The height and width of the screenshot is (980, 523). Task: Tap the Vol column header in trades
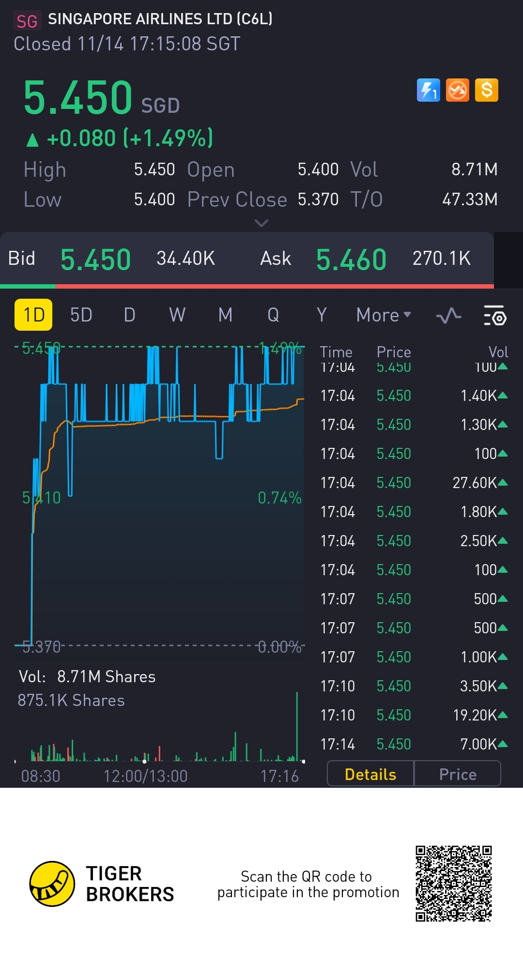(x=498, y=352)
